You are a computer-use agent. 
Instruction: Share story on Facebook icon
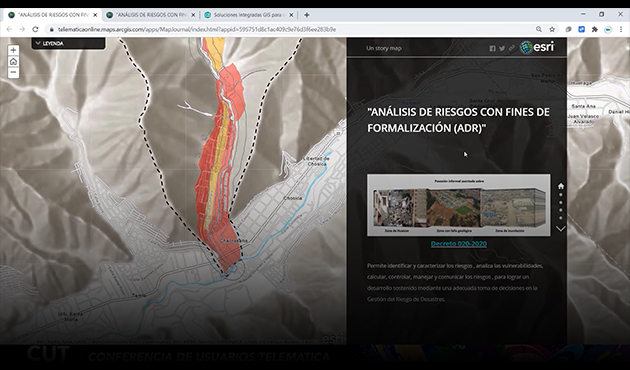pyautogui.click(x=493, y=48)
